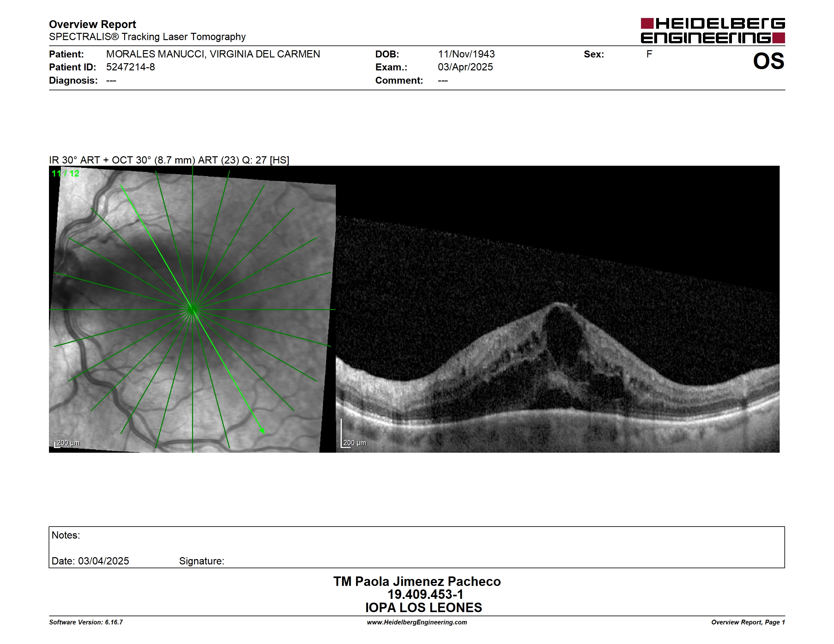The width and height of the screenshot is (834, 644).
Task: Open the www.HeidelbergEngineering.com link
Action: tap(417, 622)
